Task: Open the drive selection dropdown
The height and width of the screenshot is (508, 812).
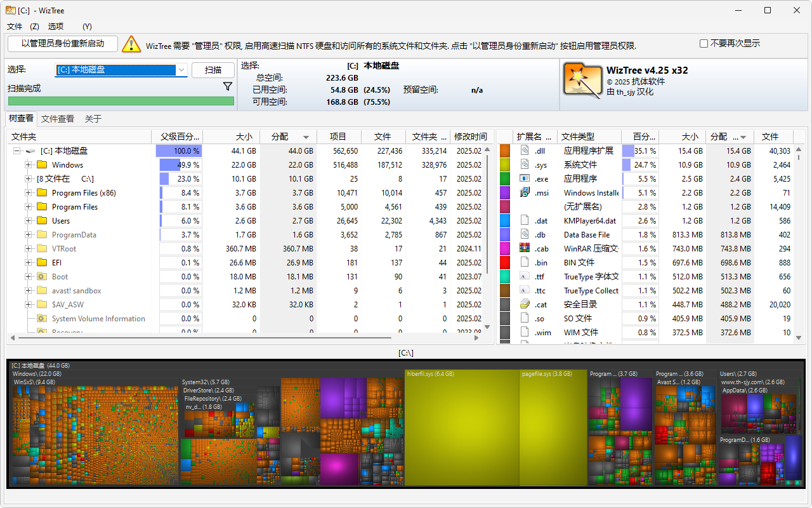Action: click(181, 70)
